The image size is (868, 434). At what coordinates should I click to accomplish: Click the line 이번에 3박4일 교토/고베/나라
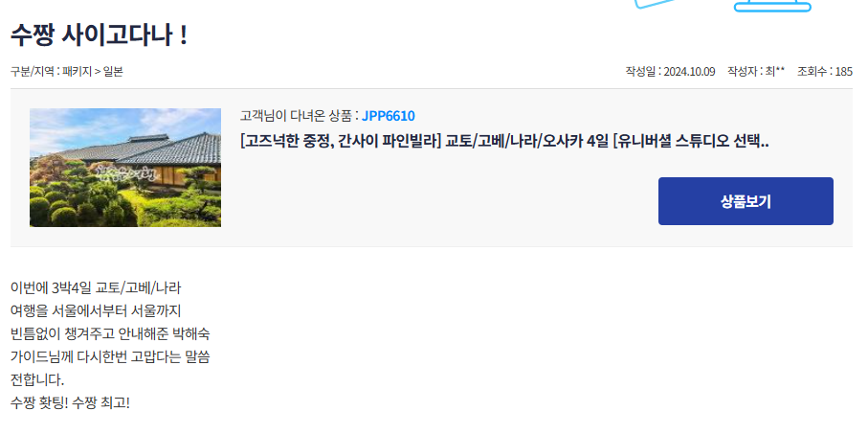click(x=96, y=287)
